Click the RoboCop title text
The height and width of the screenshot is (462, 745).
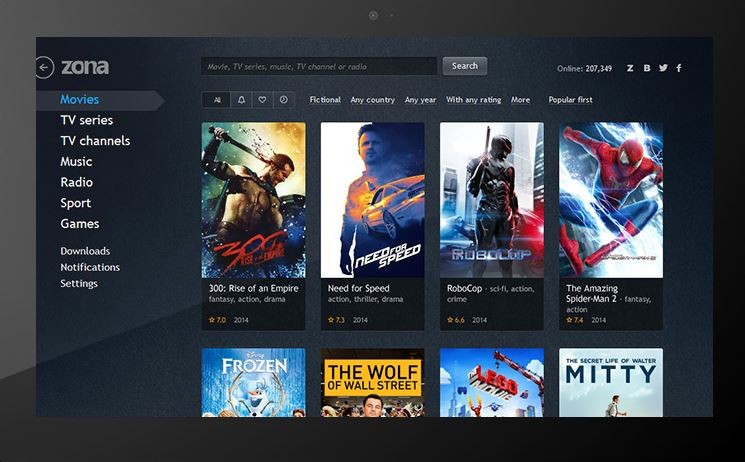464,289
